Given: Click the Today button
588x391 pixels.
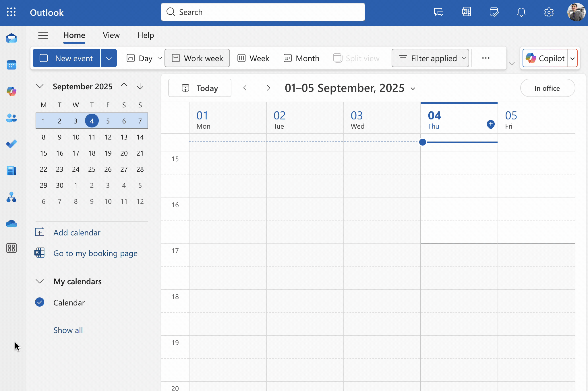Looking at the screenshot, I should pyautogui.click(x=200, y=88).
